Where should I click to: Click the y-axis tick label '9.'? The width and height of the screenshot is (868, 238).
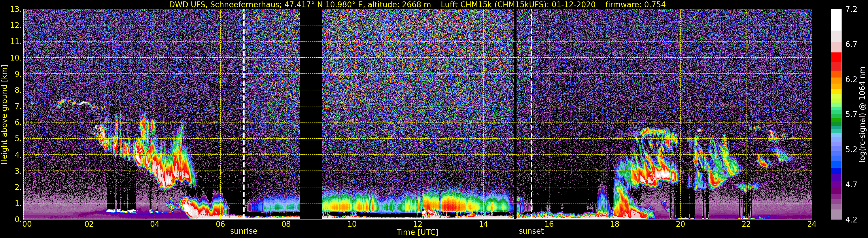pos(18,74)
